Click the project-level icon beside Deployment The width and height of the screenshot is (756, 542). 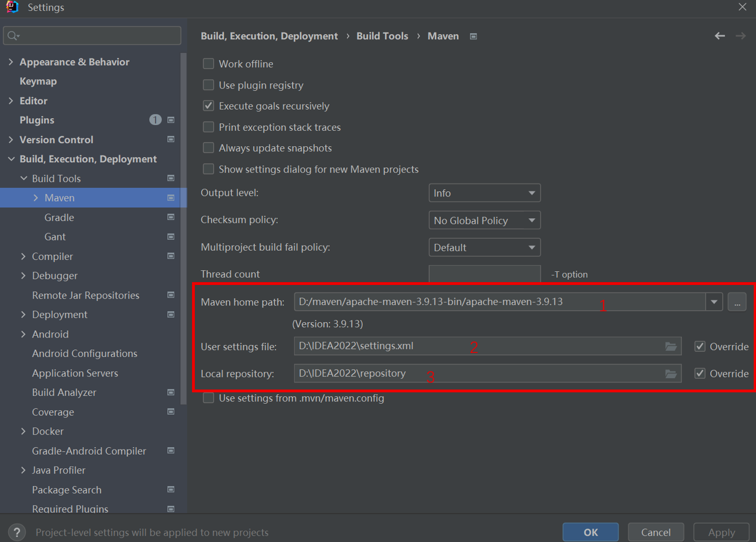[171, 315]
